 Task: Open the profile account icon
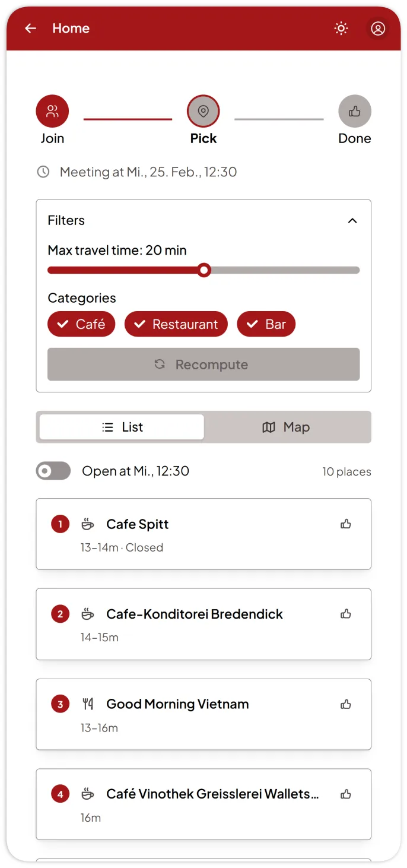point(378,28)
